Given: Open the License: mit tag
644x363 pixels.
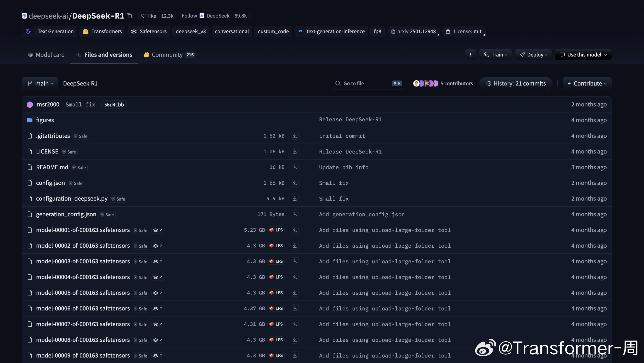Looking at the screenshot, I should (x=464, y=31).
